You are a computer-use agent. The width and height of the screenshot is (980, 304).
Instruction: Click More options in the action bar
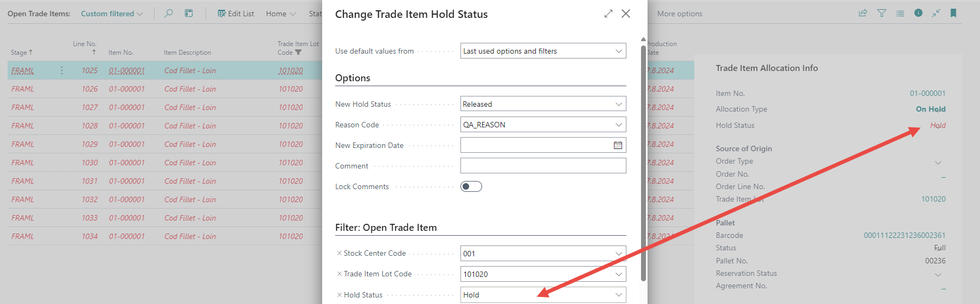(x=680, y=14)
